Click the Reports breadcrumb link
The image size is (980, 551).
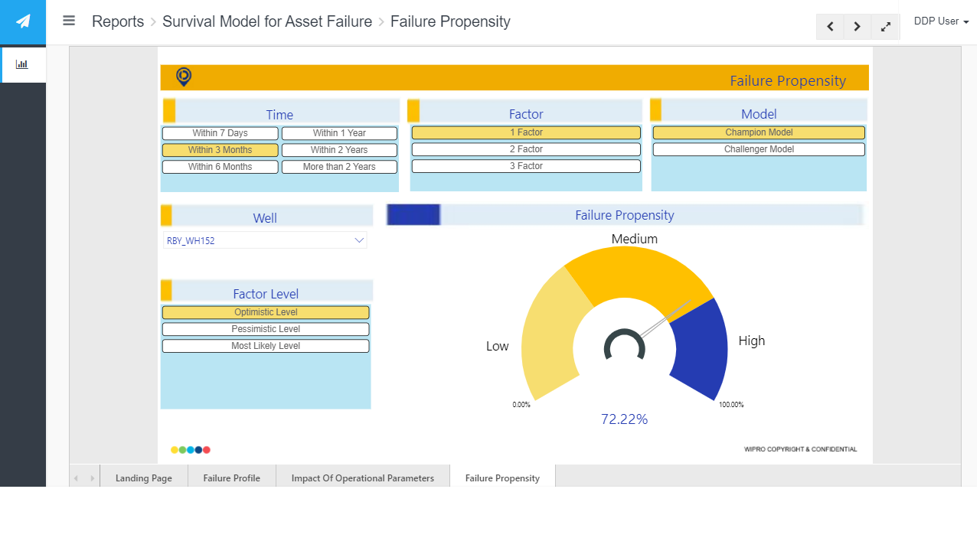point(118,21)
